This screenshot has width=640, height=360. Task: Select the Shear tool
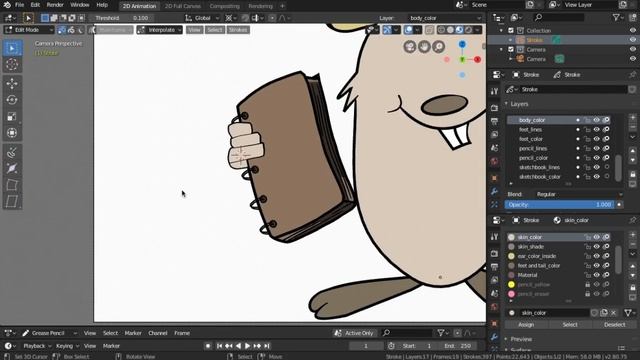[12, 201]
